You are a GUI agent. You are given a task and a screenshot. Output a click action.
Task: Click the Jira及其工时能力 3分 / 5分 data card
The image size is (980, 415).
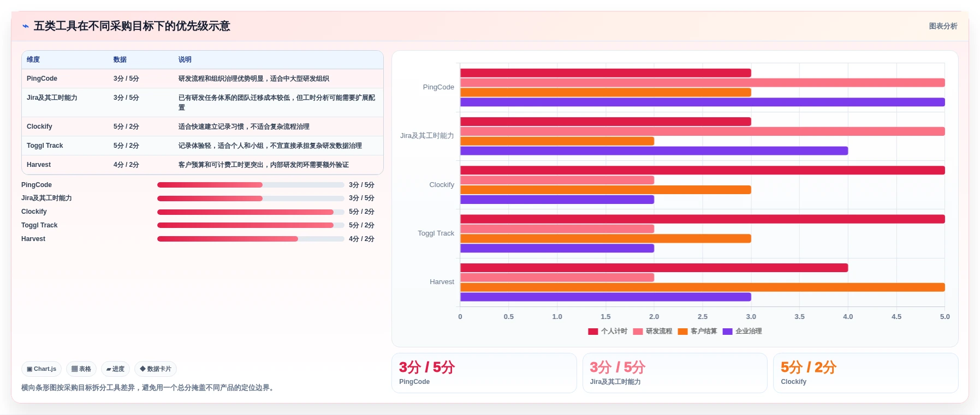point(675,373)
